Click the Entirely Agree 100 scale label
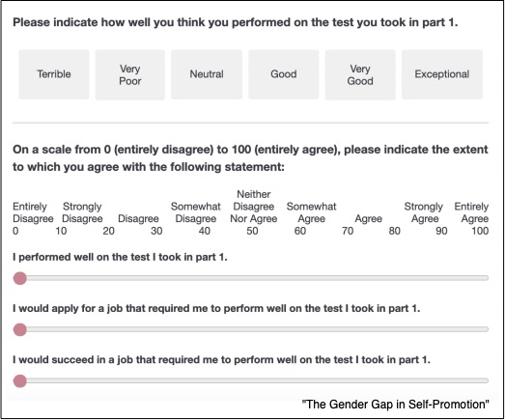 point(471,218)
